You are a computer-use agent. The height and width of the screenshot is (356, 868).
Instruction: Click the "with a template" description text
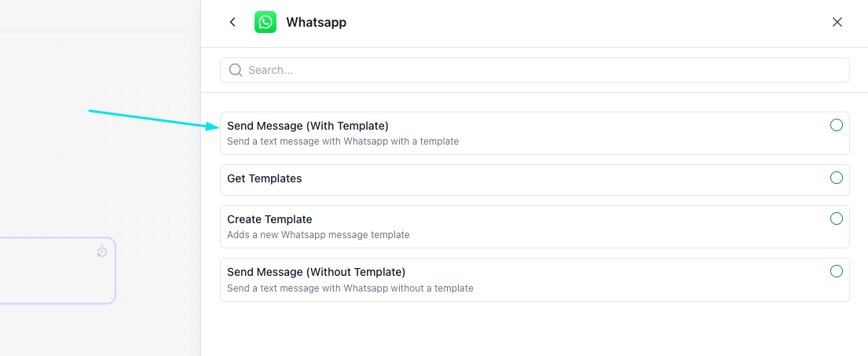[342, 141]
